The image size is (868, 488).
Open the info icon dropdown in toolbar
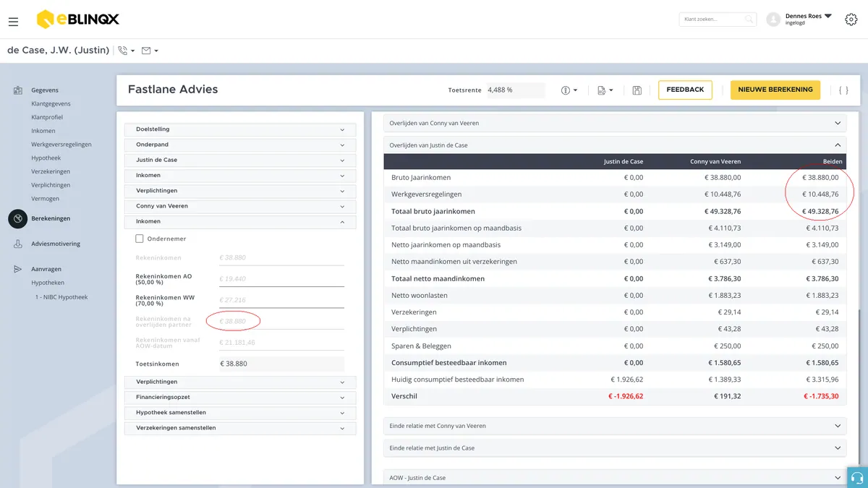(569, 90)
